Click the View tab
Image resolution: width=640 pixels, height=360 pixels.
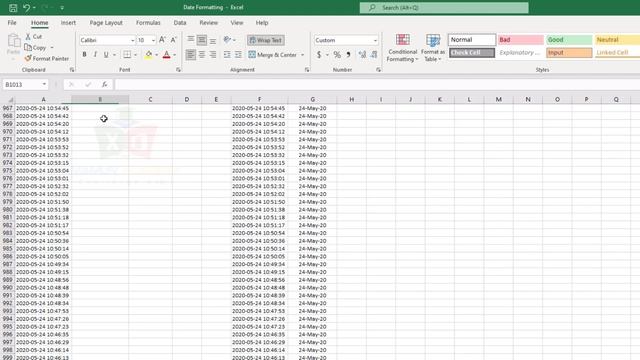(237, 23)
